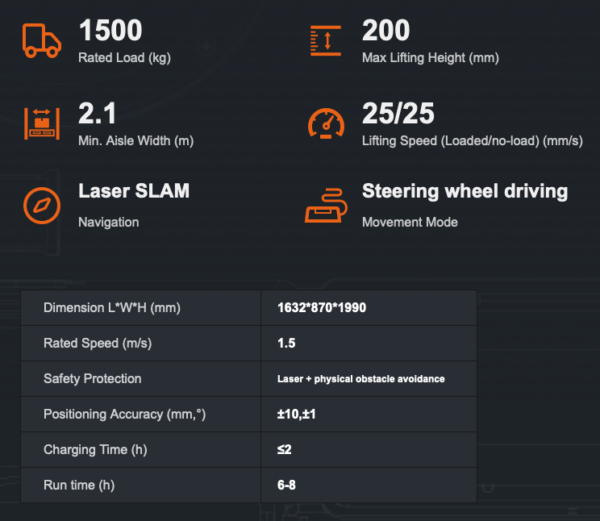The height and width of the screenshot is (521, 600).
Task: Click the Min. Aisle Width icon
Action: [42, 124]
